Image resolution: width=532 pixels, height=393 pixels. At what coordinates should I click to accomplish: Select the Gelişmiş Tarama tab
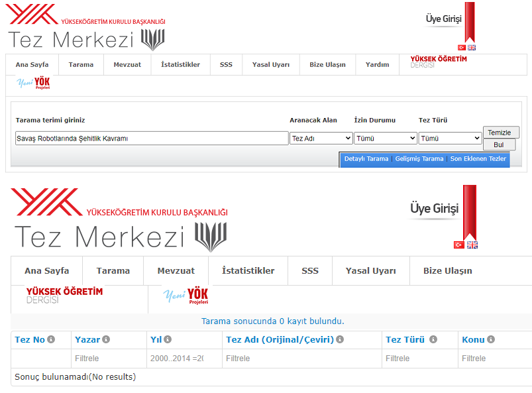pos(419,159)
